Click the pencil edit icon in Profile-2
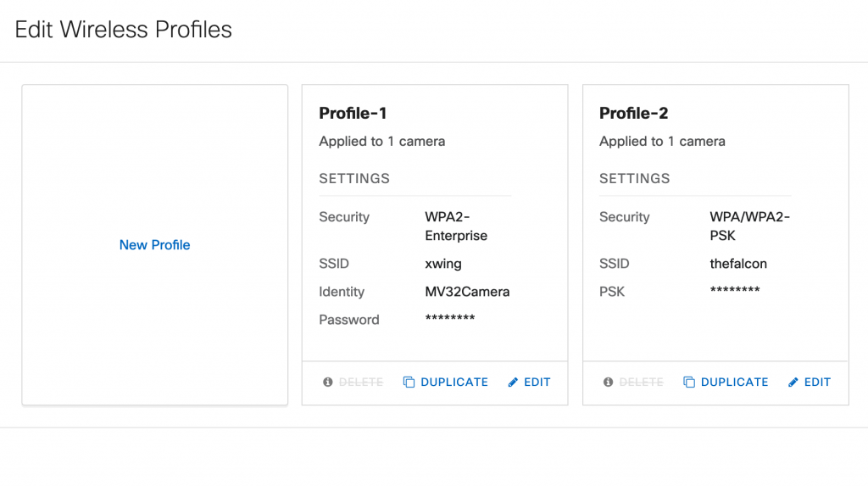 click(793, 383)
